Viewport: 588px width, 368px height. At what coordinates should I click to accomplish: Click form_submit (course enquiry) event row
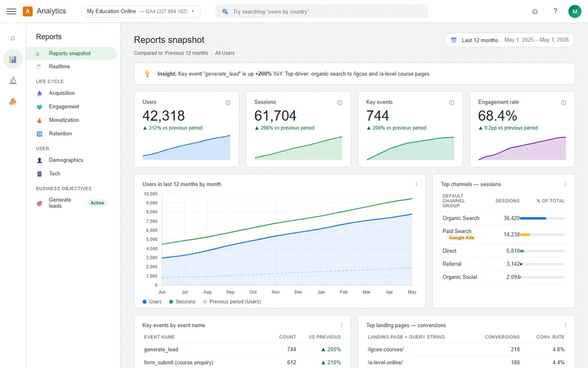(243, 362)
